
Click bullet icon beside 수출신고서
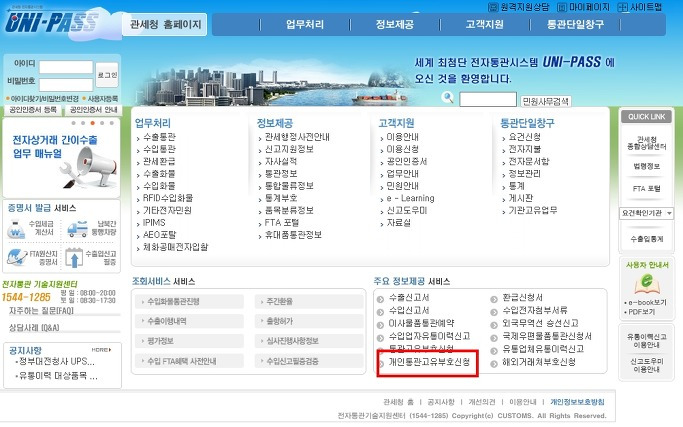[x=380, y=299]
